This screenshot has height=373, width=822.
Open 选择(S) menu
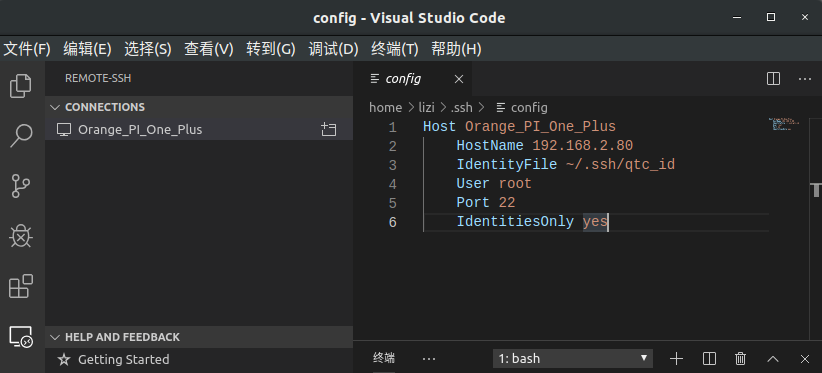[x=148, y=49]
